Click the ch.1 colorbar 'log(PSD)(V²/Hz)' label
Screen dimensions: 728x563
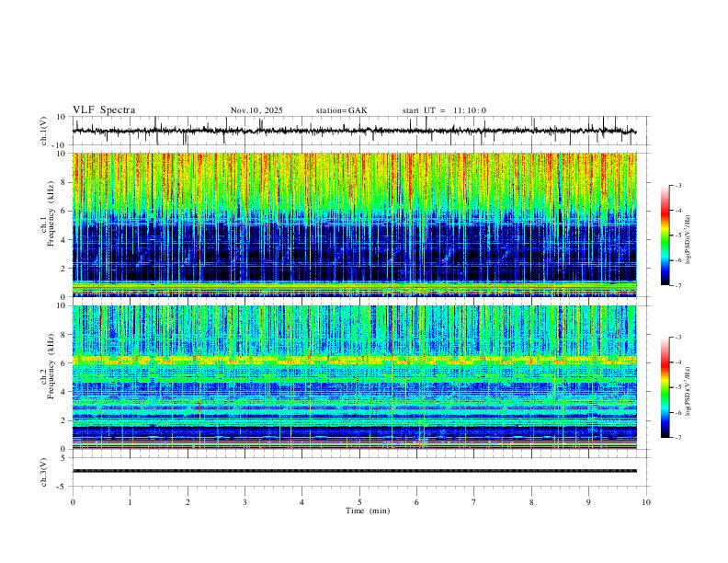[x=688, y=240]
